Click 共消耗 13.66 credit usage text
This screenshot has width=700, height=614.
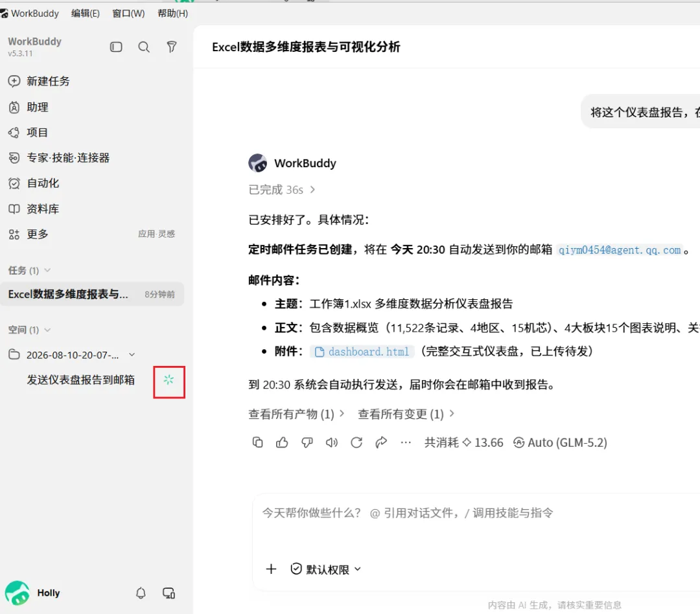(463, 442)
